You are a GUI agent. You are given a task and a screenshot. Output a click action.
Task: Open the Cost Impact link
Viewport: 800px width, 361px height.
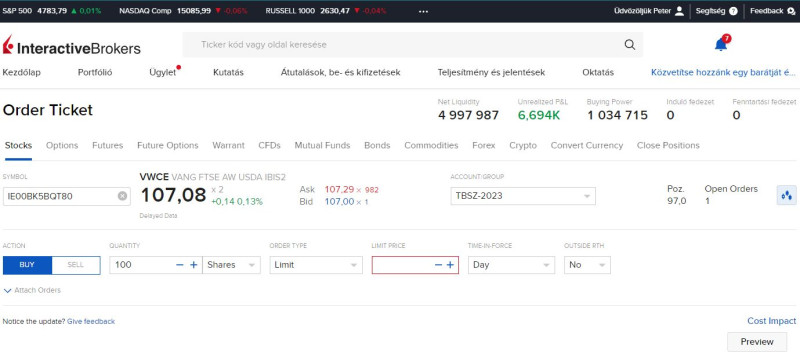[x=771, y=321]
